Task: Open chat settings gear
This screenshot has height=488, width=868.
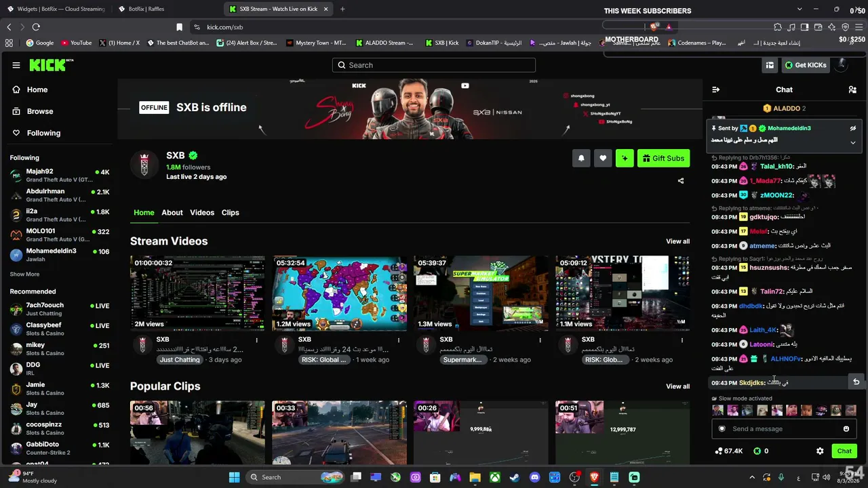Action: pos(820,451)
